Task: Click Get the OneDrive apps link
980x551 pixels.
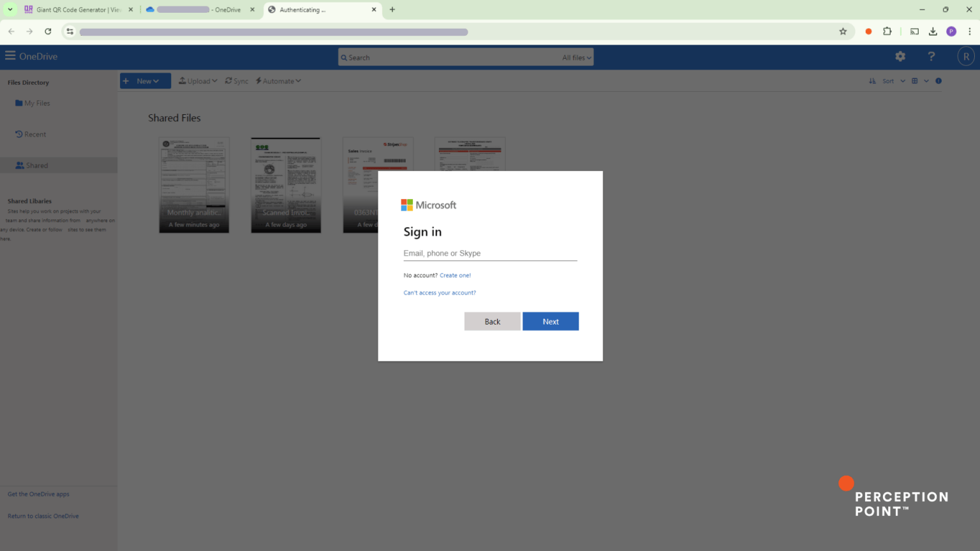Action: (38, 494)
